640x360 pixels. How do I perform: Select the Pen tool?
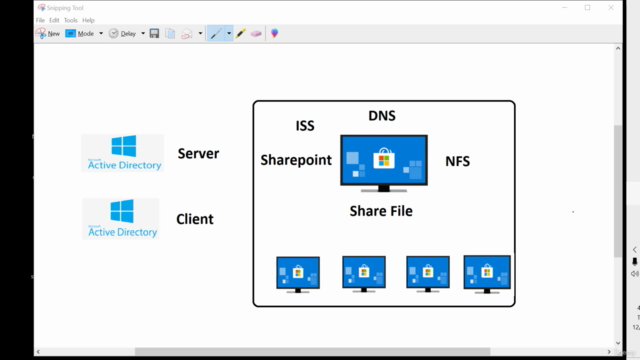pos(216,33)
